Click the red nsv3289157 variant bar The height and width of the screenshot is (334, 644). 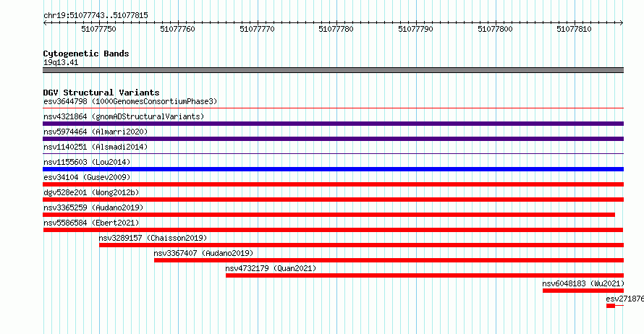click(361, 245)
